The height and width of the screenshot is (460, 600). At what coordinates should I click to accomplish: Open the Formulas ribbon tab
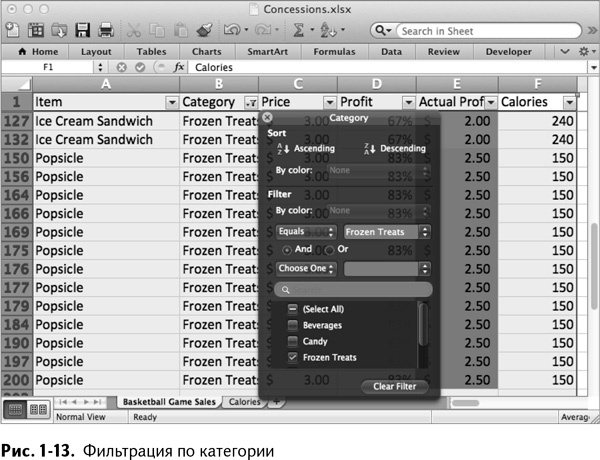click(x=335, y=51)
